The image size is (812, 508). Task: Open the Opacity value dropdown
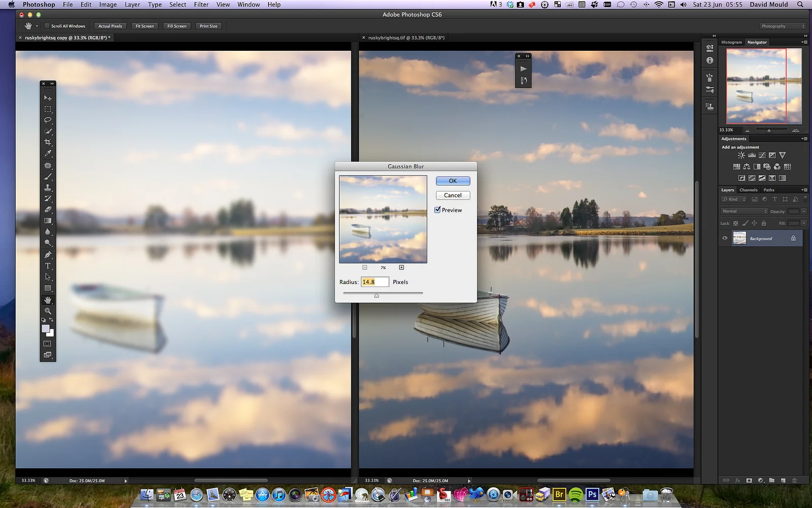click(804, 211)
